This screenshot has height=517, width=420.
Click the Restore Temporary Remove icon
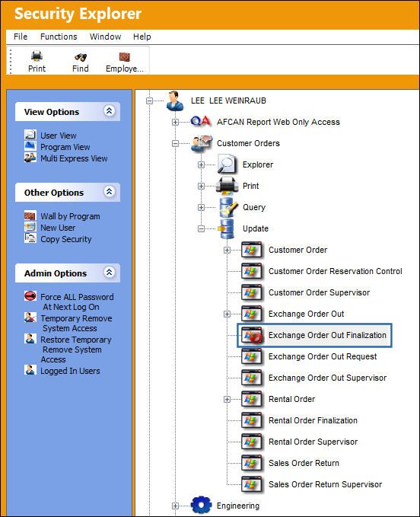[x=30, y=338]
